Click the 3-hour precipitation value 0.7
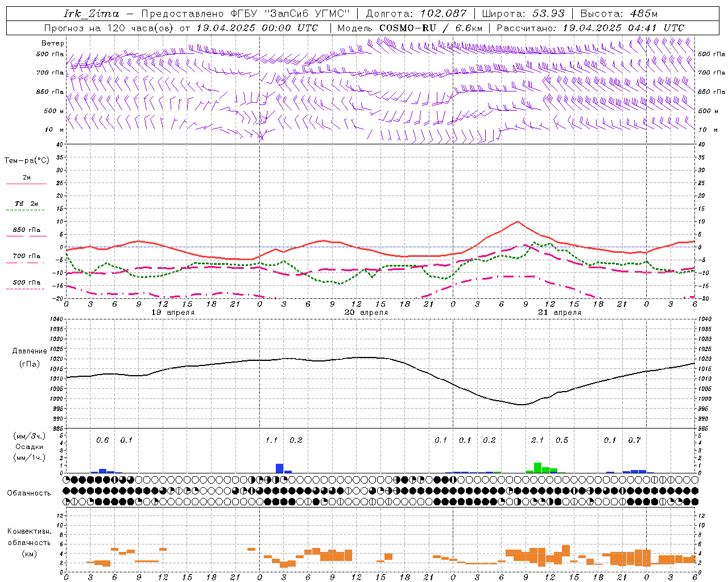728x582 pixels. [x=635, y=440]
